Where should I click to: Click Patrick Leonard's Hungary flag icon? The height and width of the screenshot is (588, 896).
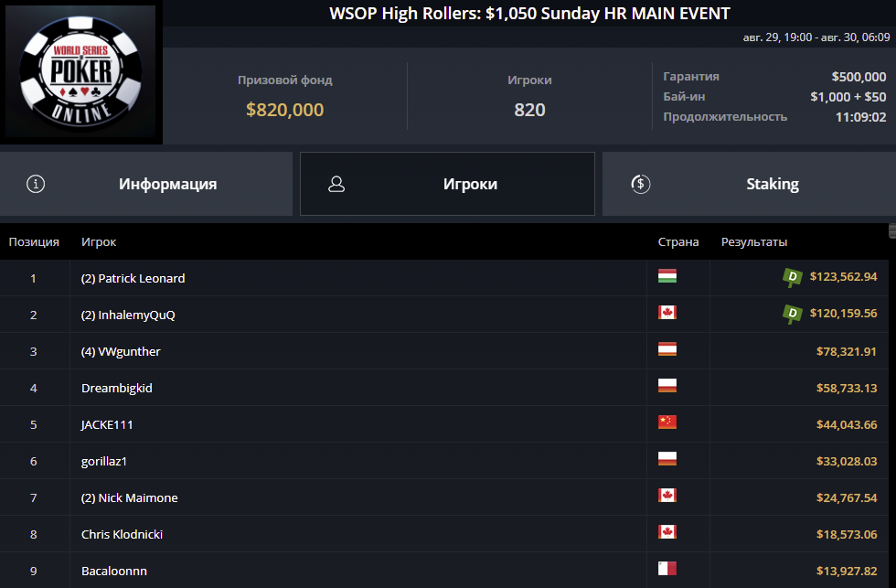pyautogui.click(x=667, y=276)
